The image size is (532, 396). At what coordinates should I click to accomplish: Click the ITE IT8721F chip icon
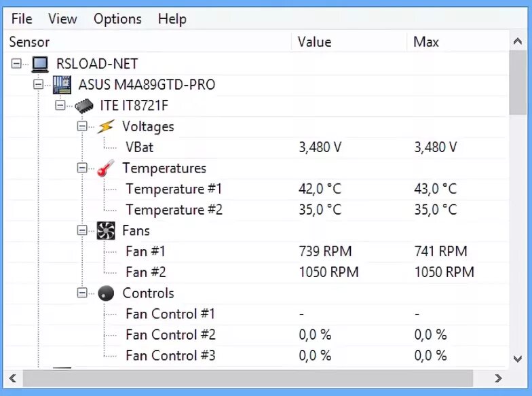click(84, 106)
